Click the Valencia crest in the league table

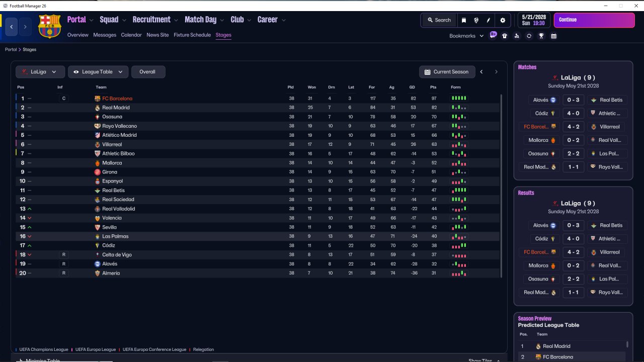(x=98, y=218)
